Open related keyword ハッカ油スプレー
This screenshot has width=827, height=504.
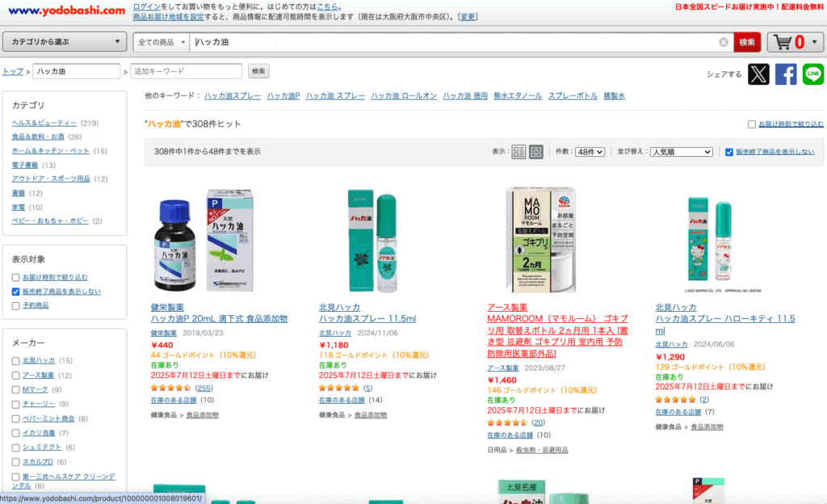233,96
